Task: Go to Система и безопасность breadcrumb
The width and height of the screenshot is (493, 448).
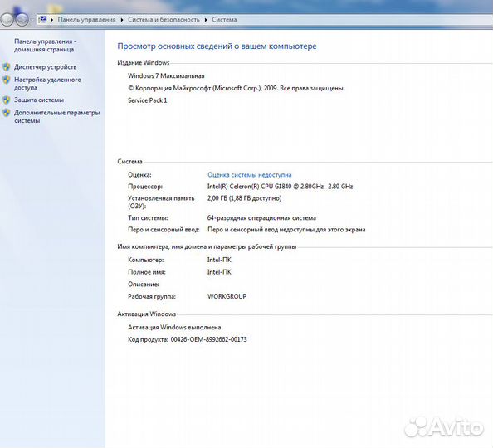Action: [164, 19]
